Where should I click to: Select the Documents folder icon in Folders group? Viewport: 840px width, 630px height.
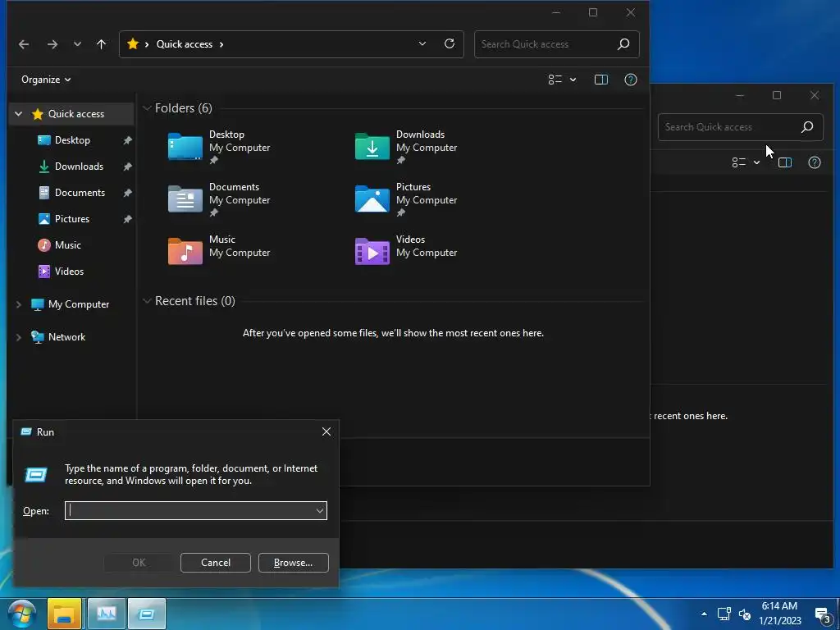185,199
